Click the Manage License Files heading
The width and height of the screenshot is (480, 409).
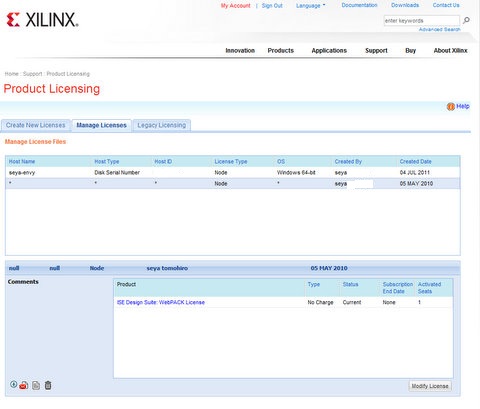[x=35, y=142]
